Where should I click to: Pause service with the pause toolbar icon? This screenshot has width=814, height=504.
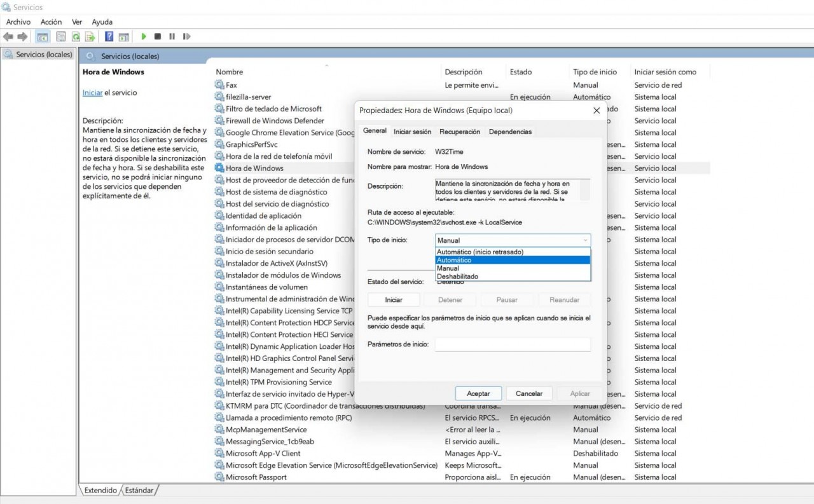click(172, 37)
